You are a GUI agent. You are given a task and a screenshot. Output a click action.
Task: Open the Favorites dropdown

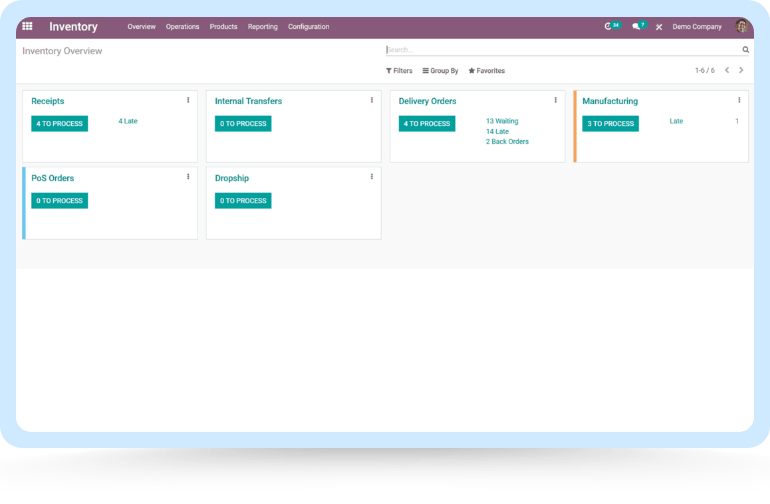[x=486, y=71]
